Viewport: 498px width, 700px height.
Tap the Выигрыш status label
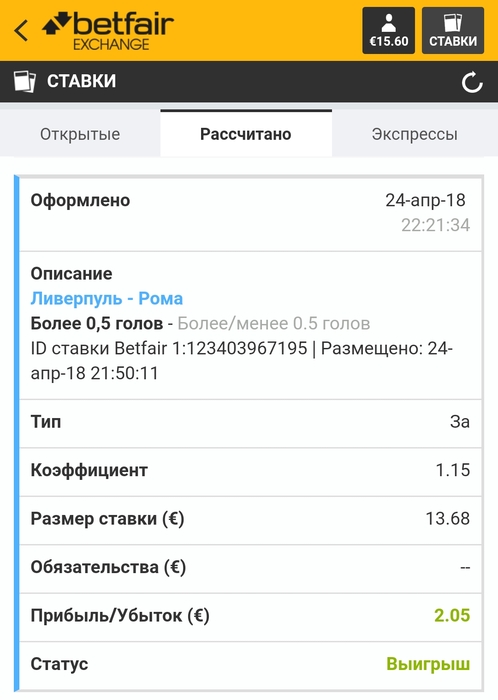(428, 664)
